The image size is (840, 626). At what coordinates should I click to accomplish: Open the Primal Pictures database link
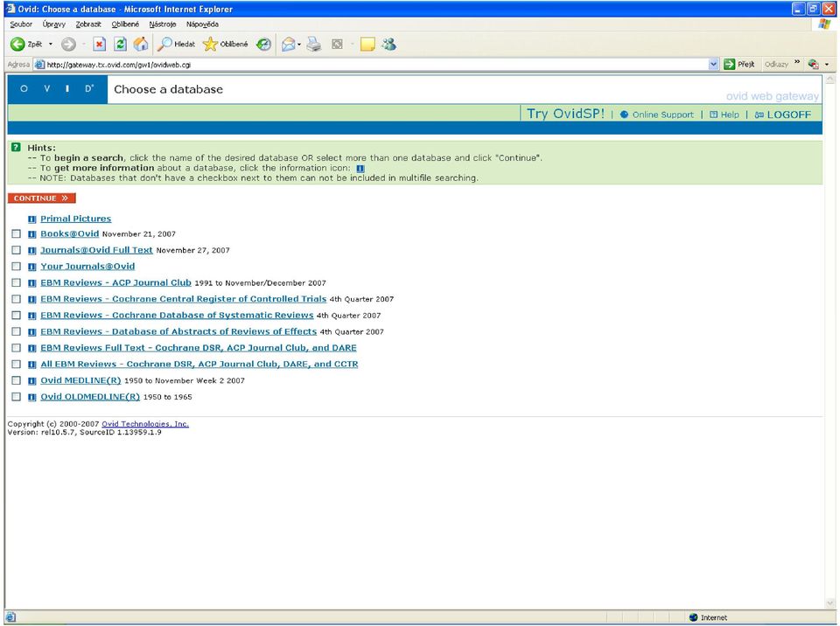[x=76, y=219]
